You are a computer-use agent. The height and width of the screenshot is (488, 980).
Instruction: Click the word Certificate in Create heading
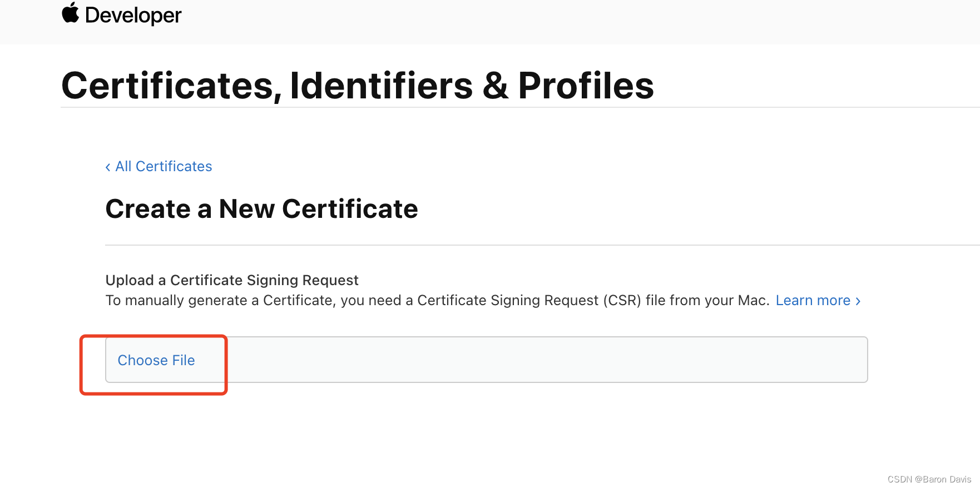coord(350,209)
